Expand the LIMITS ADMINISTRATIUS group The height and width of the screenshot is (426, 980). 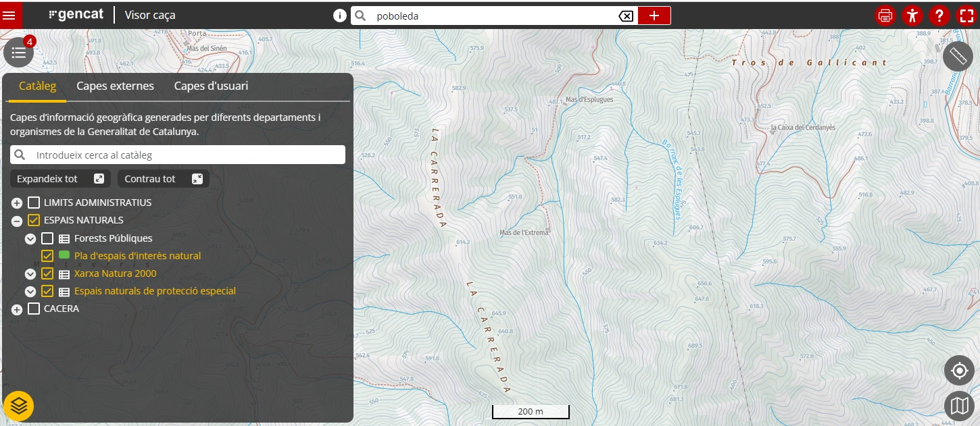[x=17, y=203]
